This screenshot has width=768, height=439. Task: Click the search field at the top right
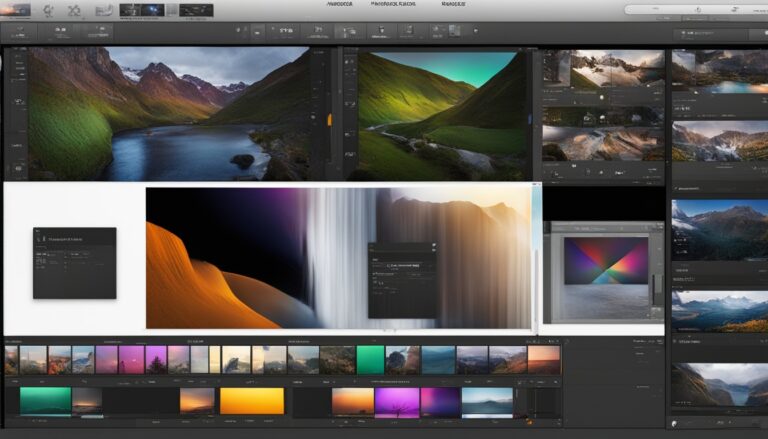(697, 9)
